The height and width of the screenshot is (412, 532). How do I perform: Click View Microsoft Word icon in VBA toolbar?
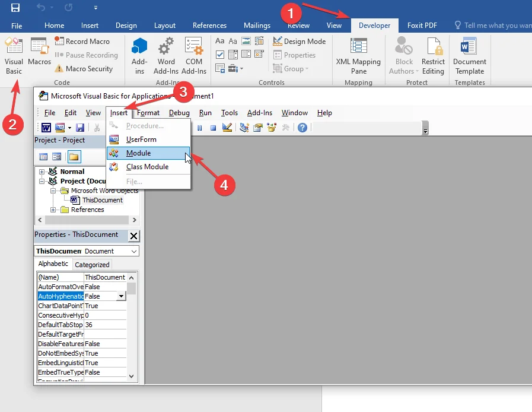tap(46, 128)
